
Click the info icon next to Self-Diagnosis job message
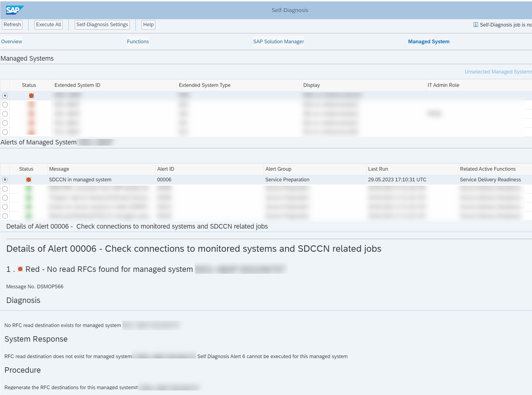[476, 25]
